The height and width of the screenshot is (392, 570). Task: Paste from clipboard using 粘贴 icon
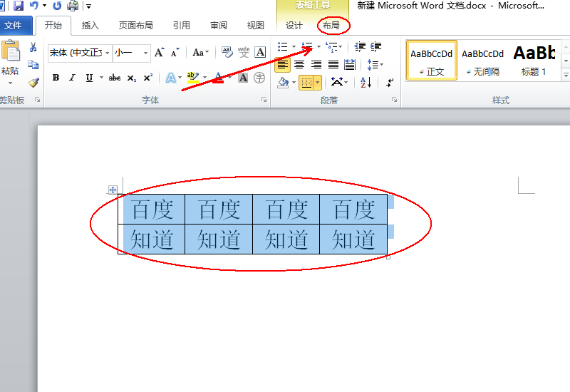(x=10, y=51)
